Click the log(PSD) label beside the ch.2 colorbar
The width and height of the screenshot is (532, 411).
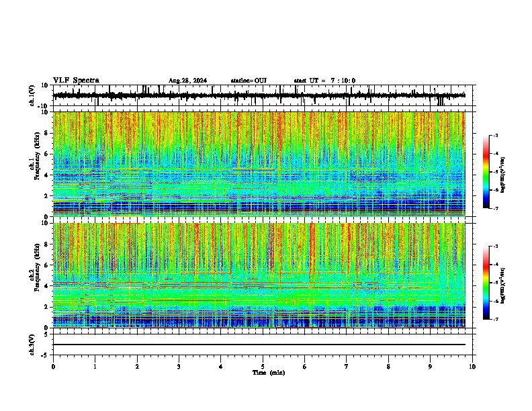click(x=503, y=285)
